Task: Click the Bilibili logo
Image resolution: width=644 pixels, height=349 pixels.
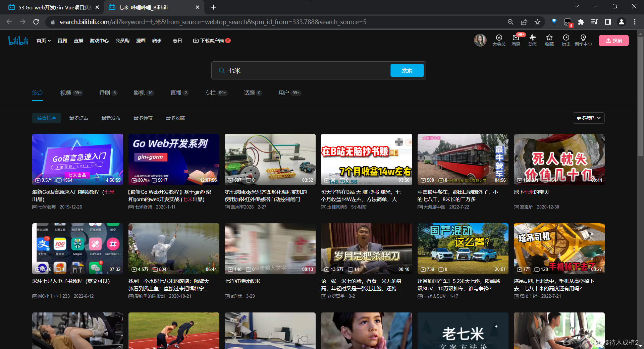Action: click(x=18, y=41)
